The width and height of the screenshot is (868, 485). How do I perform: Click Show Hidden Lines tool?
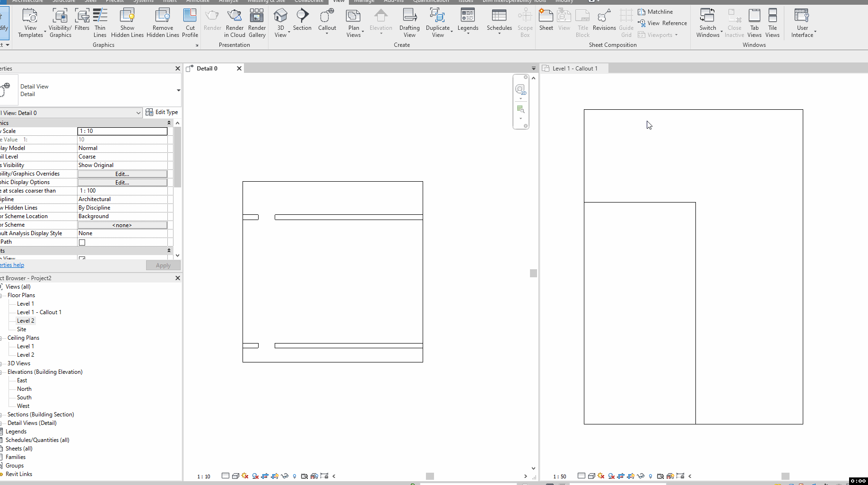127,23
